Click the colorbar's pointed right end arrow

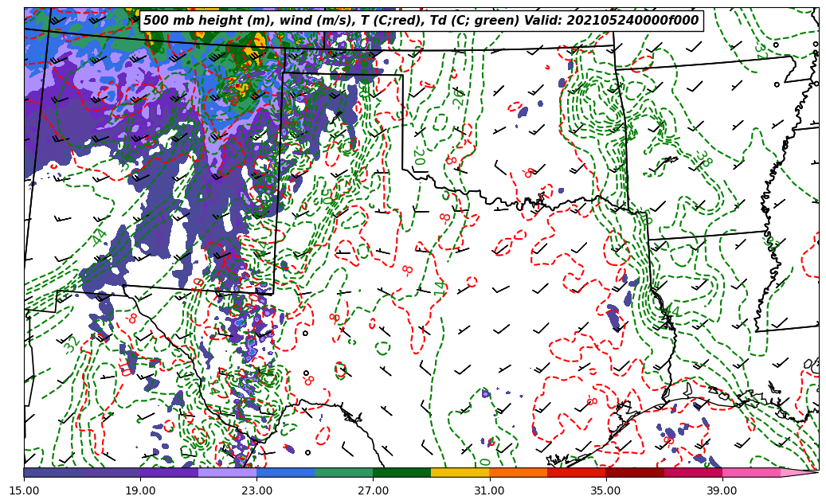801,472
